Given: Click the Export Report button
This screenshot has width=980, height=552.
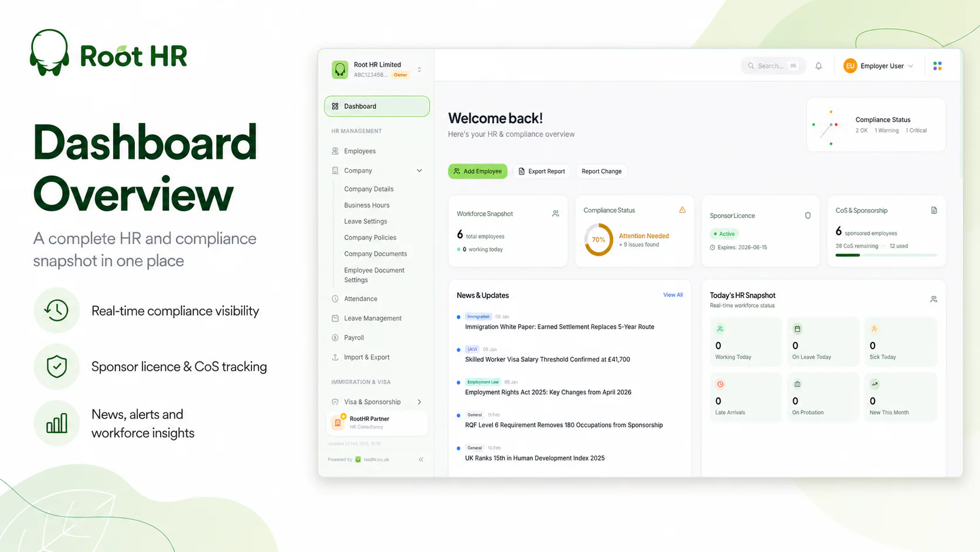Looking at the screenshot, I should coord(542,171).
